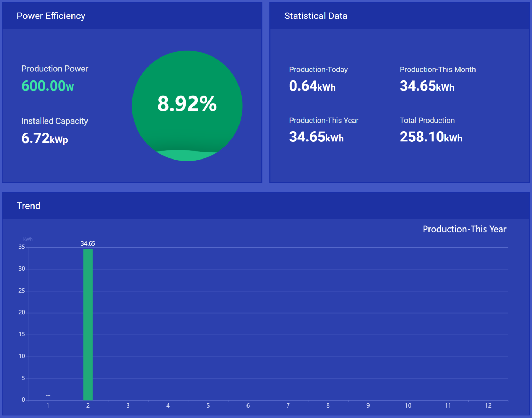This screenshot has width=532, height=418.
Task: Select the Production-This Year chart title
Action: [x=464, y=229]
